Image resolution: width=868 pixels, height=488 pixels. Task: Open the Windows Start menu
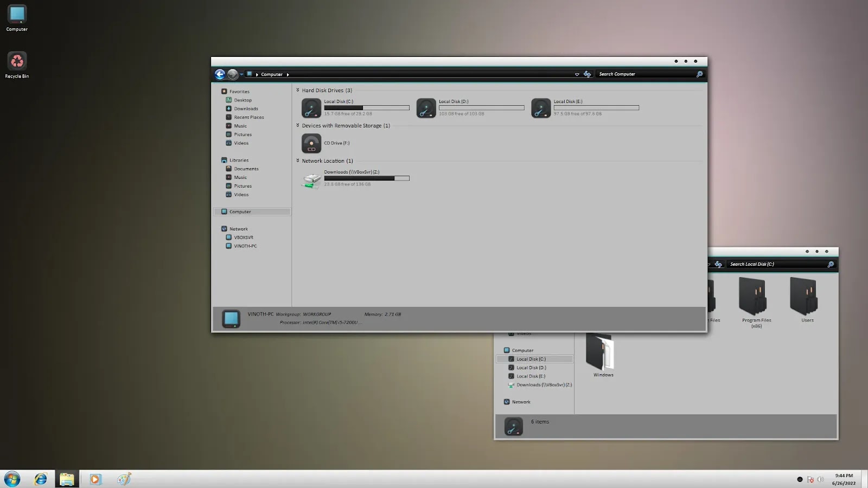(12, 479)
